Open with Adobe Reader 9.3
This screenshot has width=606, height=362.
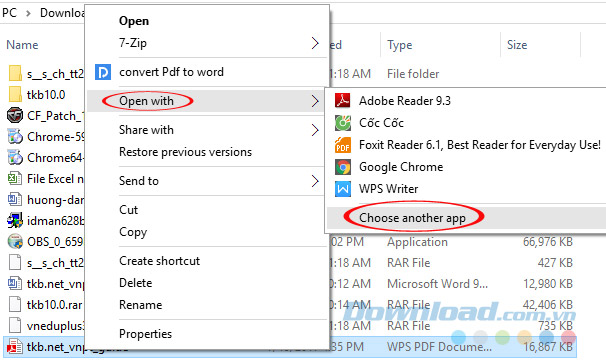pos(405,101)
